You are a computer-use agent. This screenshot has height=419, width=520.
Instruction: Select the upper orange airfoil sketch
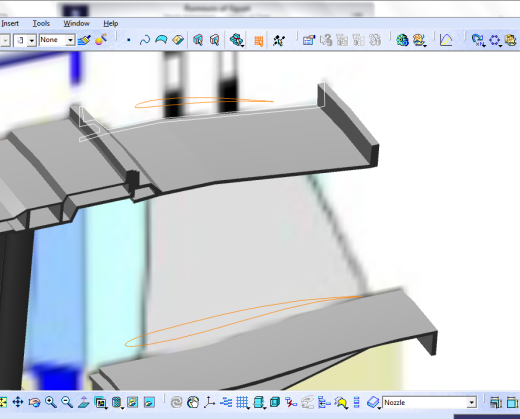pyautogui.click(x=204, y=102)
